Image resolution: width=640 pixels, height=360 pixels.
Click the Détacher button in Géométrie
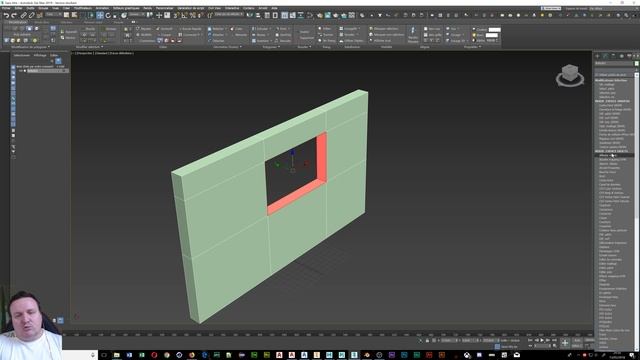(216, 41)
